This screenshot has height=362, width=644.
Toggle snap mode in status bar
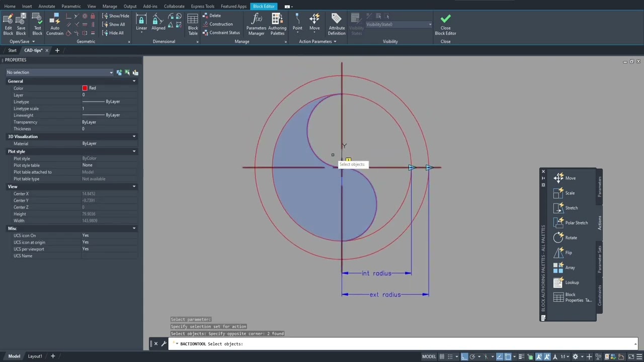click(x=450, y=356)
